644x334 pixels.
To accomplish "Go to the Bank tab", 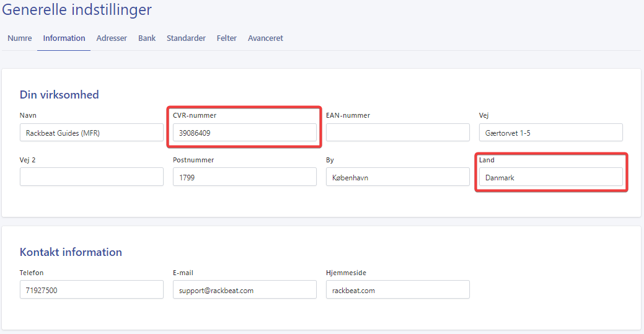I will coord(147,38).
